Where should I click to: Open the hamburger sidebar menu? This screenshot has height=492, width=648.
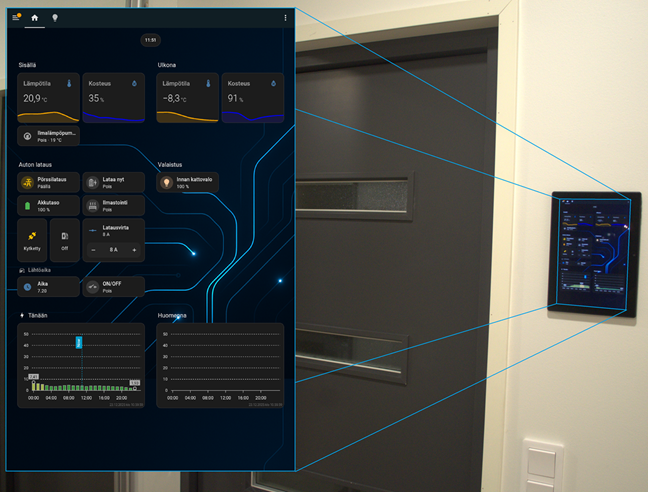click(16, 17)
